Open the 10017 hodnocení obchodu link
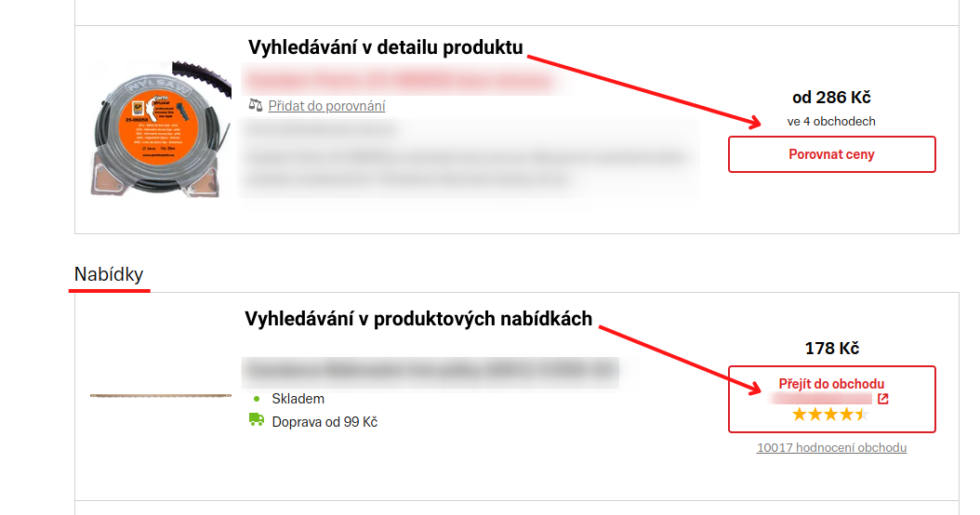This screenshot has height=515, width=980. [x=831, y=447]
